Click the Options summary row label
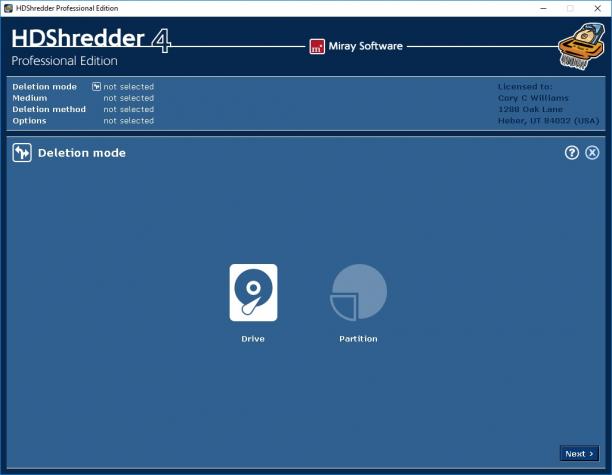This screenshot has height=475, width=612. [x=29, y=121]
